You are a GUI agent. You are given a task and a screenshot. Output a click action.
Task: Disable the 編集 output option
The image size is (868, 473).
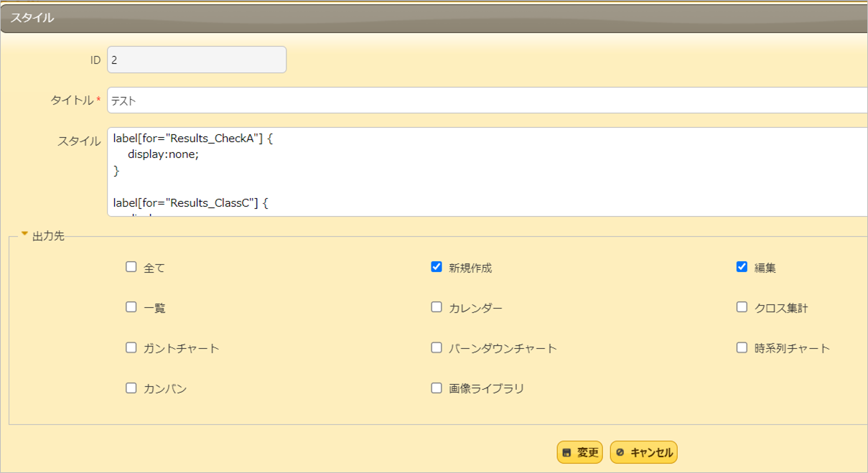[x=741, y=266]
